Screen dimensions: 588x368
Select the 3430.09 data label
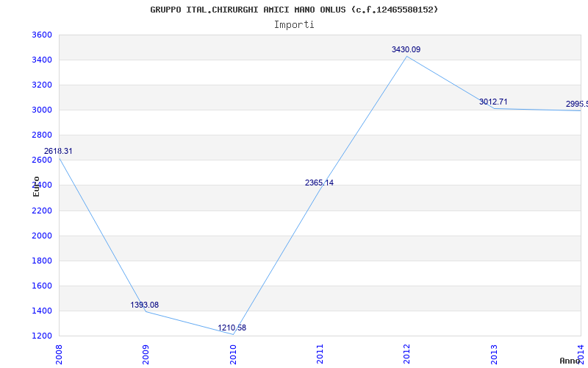click(x=406, y=49)
